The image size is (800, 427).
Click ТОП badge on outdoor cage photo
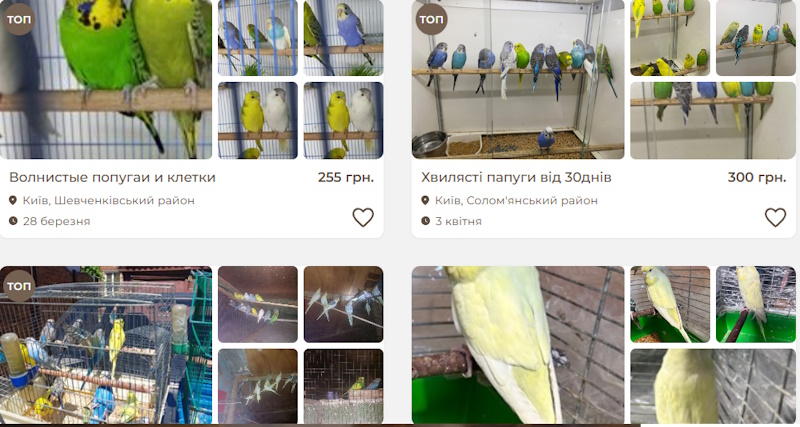19,286
